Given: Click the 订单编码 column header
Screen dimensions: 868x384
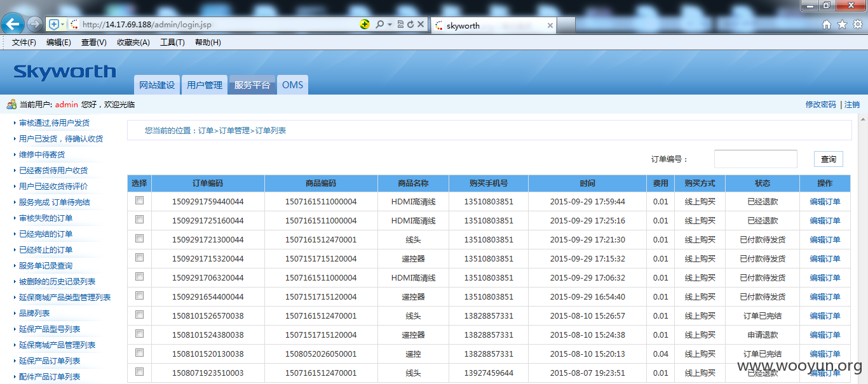Looking at the screenshot, I should pyautogui.click(x=208, y=183).
